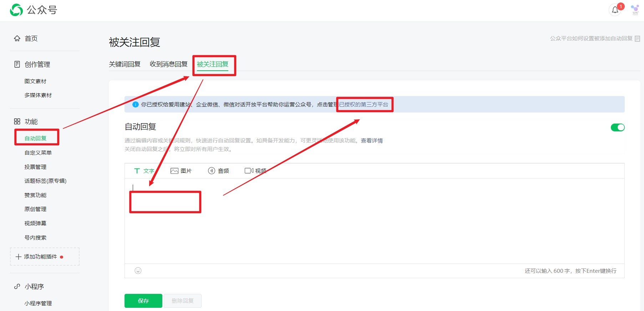This screenshot has height=311, width=644.
Task: Toggle the 自动回复 switch off
Action: tap(618, 127)
